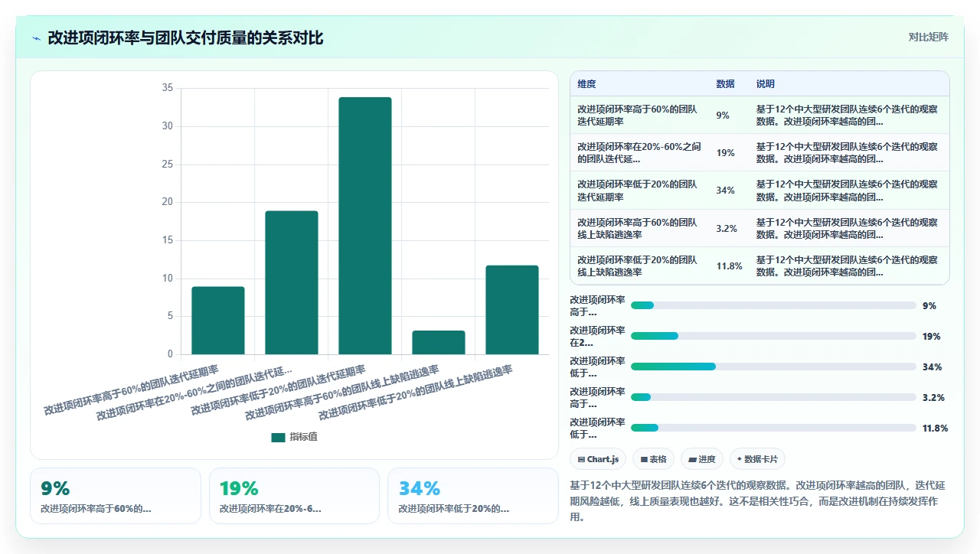980x554 pixels.
Task: Click the 3.2% progress bar
Action: tap(773, 397)
